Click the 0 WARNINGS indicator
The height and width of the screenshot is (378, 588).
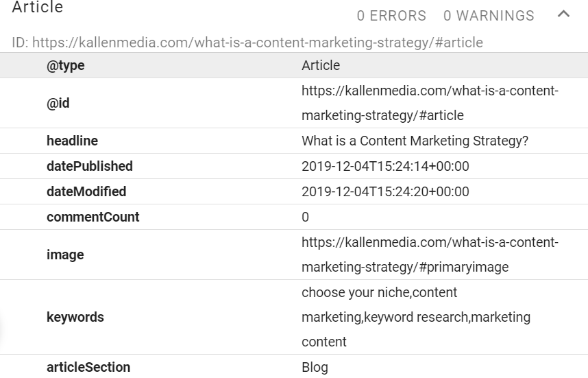click(489, 15)
